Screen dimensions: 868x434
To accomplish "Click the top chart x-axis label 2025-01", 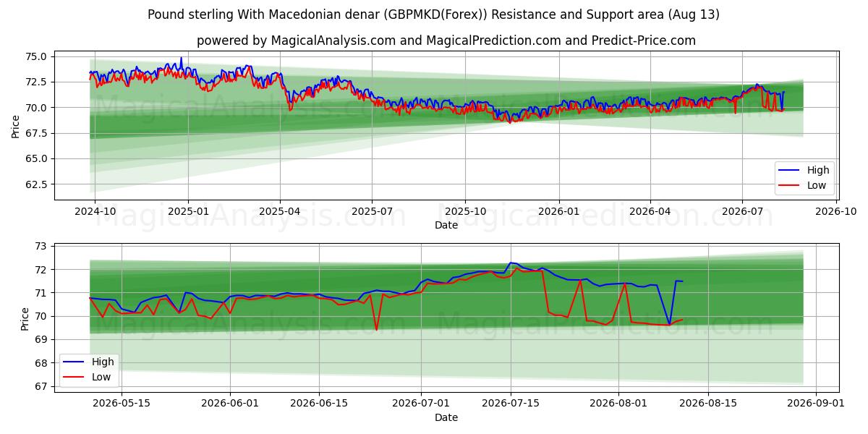I will click(x=188, y=213).
